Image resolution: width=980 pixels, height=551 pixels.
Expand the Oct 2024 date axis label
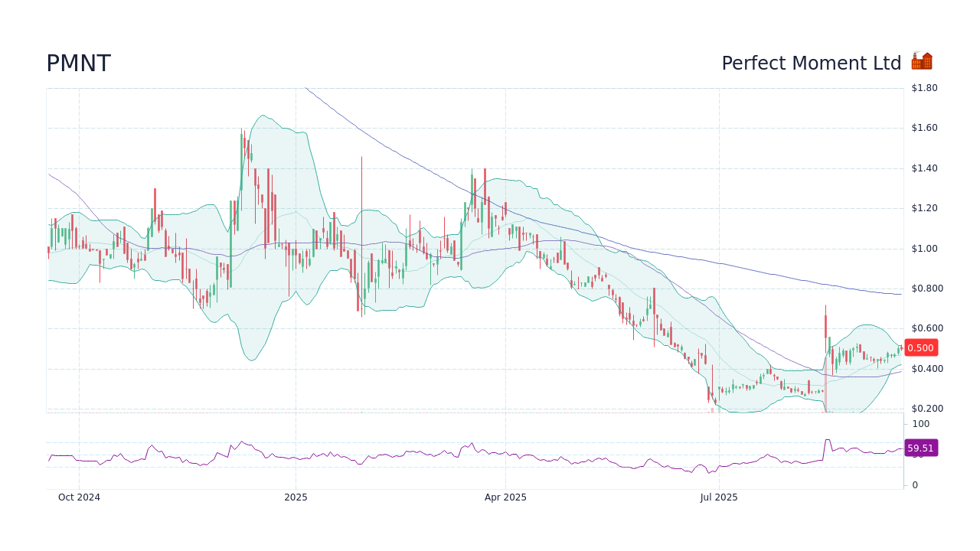tap(80, 497)
